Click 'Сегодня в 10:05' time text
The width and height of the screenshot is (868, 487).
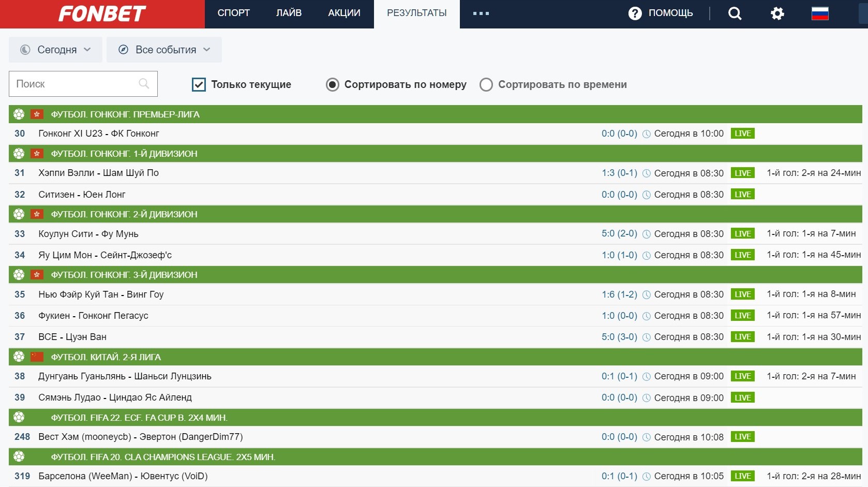click(x=689, y=476)
